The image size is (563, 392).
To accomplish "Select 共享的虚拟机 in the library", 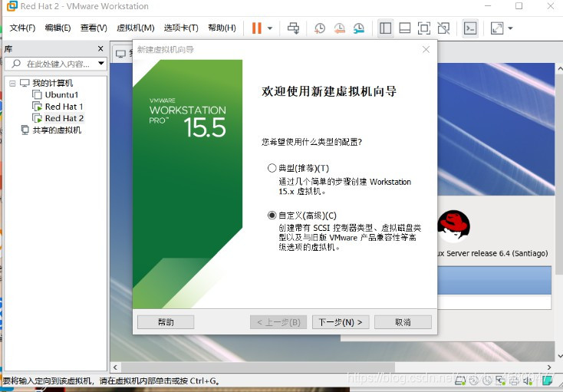I will pos(57,130).
